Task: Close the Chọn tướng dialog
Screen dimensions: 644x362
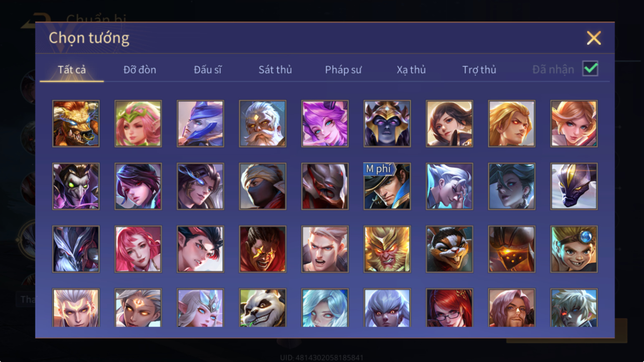Action: [593, 38]
